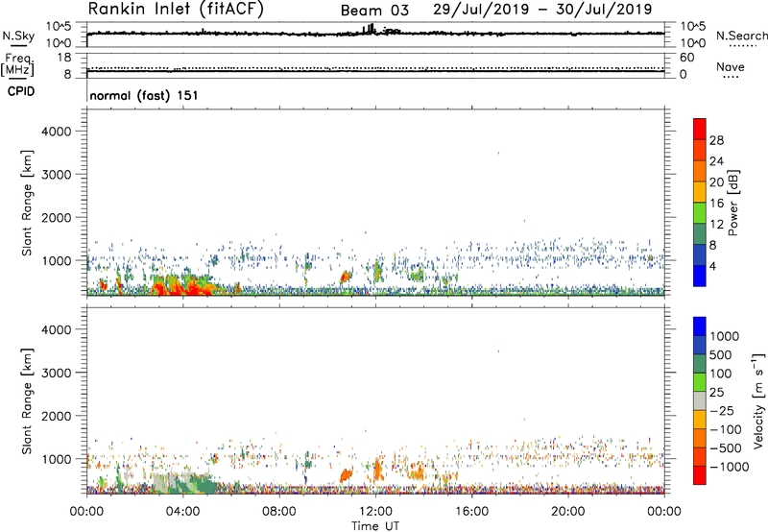
Task: Click the 'Slant Range [km]' label of the power panel
Action: [x=27, y=203]
